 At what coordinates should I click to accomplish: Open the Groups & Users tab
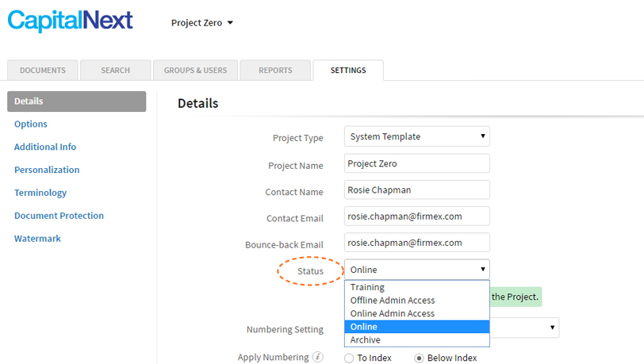click(195, 71)
